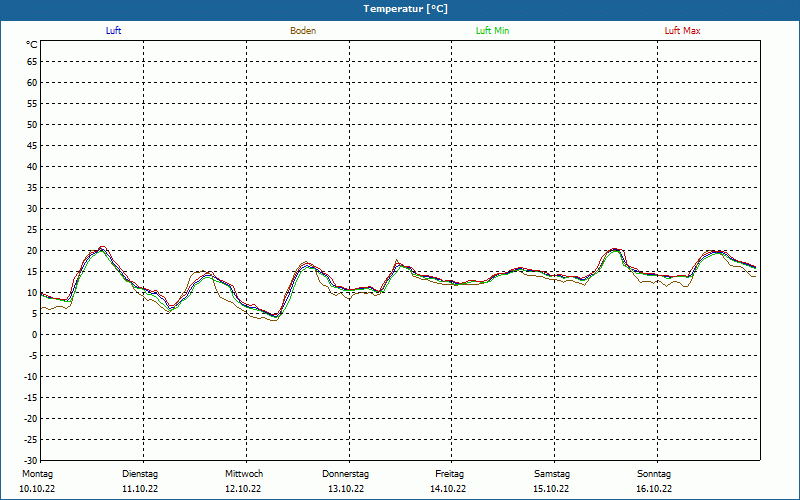This screenshot has height=500, width=800.
Task: Select the Freitag day label
Action: 449,474
